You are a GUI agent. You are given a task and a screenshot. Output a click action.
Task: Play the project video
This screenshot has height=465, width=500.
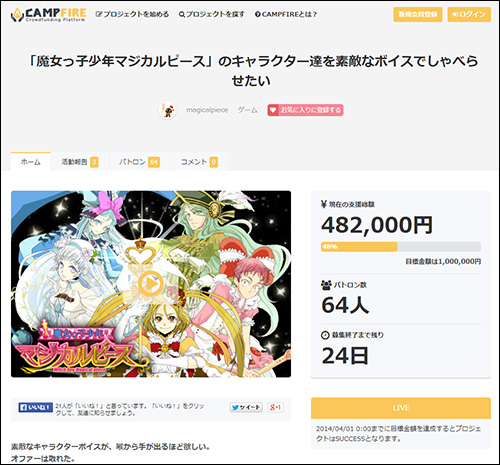coord(150,284)
